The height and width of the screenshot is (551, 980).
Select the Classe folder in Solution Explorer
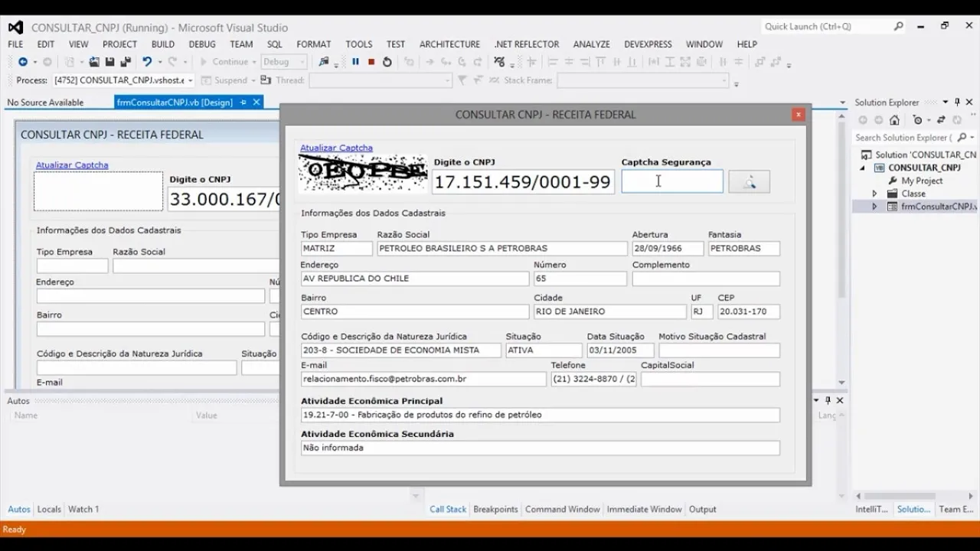point(913,194)
